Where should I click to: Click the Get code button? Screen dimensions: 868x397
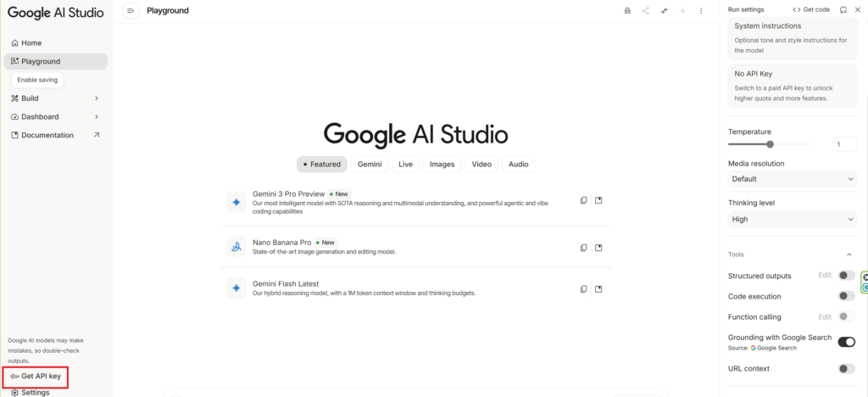pos(811,9)
